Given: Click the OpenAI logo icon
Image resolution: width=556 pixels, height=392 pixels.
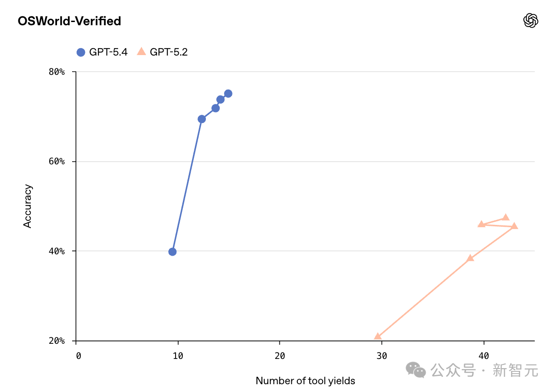Looking at the screenshot, I should (x=530, y=21).
